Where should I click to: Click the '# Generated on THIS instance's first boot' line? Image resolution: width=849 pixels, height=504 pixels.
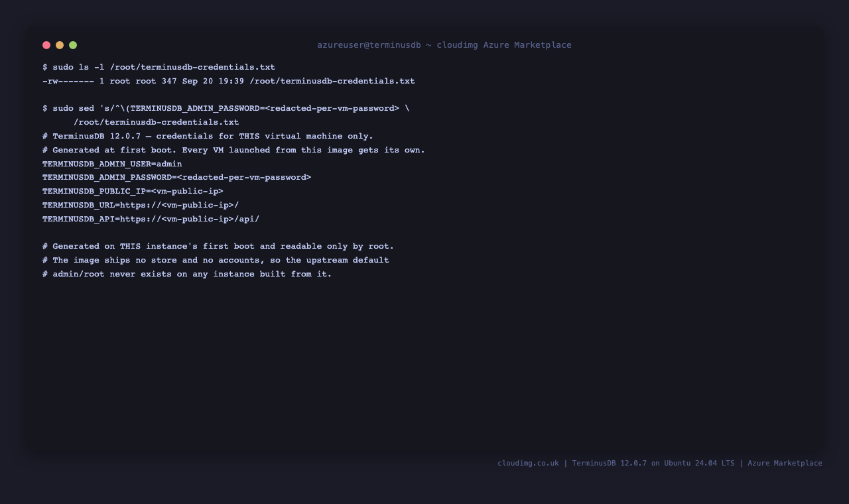coord(218,247)
